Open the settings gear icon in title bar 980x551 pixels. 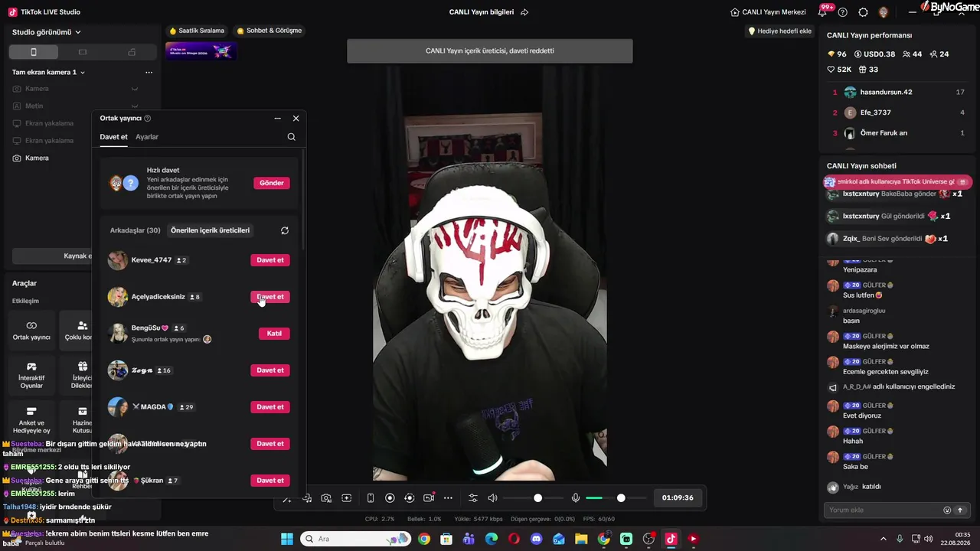coord(863,12)
